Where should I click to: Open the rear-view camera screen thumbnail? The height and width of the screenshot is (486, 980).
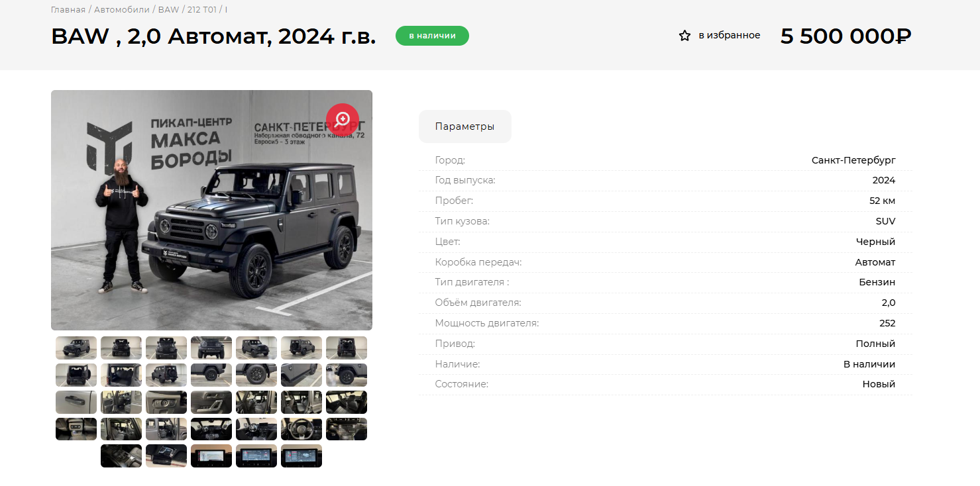coord(211,456)
